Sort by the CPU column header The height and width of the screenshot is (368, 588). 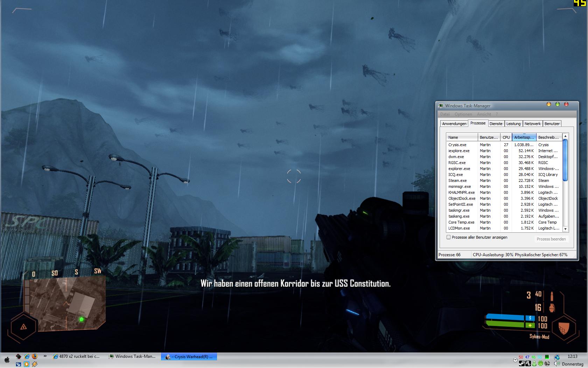(x=506, y=137)
